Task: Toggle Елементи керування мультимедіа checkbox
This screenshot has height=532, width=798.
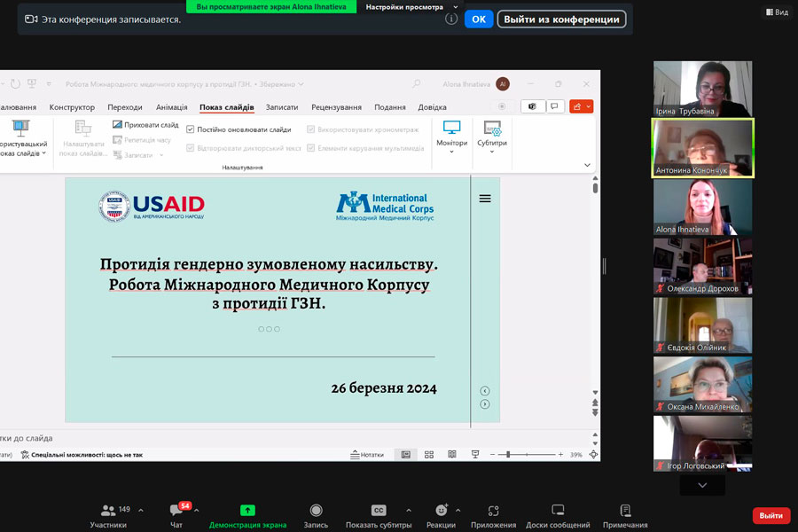Action: coord(311,148)
